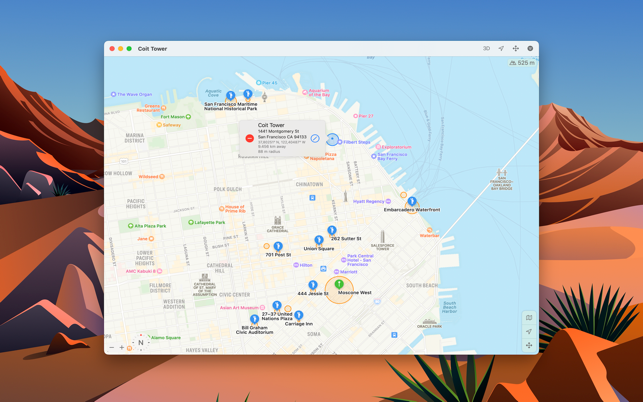The width and height of the screenshot is (643, 402).
Task: Toggle the 3D view button in the toolbar
Action: point(486,48)
